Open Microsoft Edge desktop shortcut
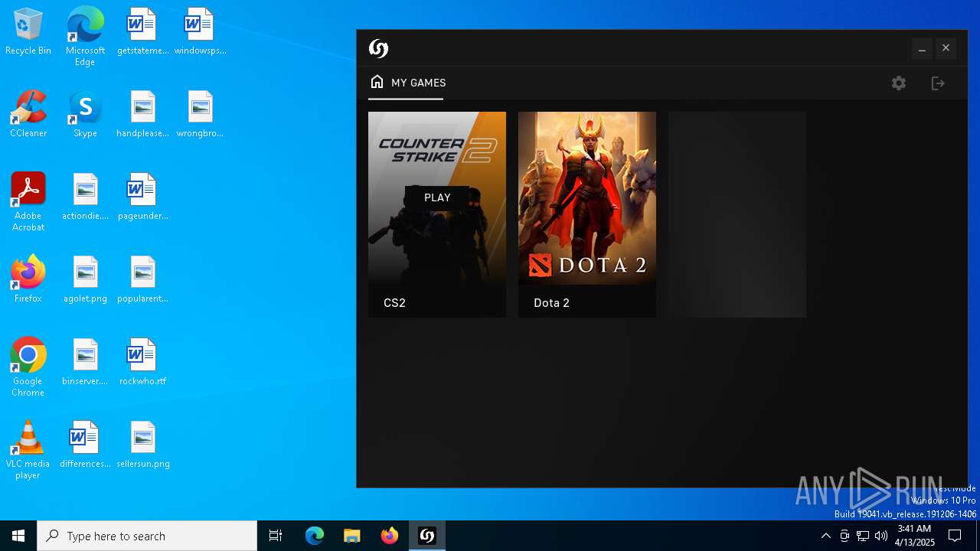980x551 pixels. [85, 37]
